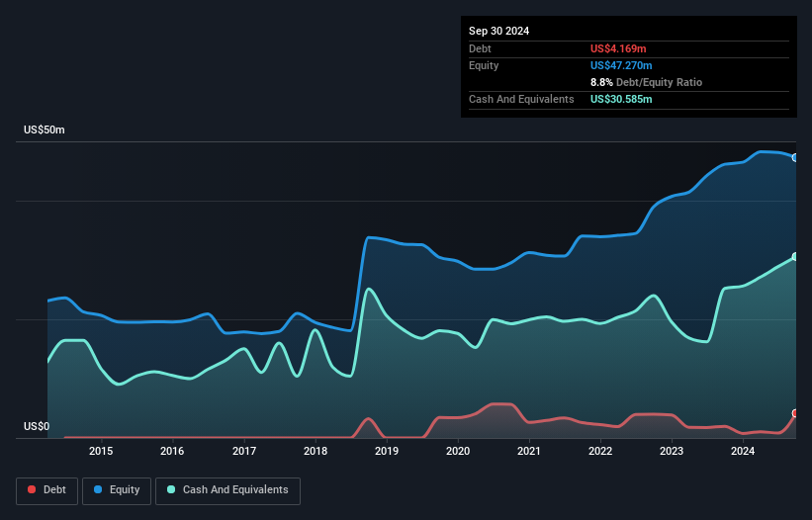
Task: Click the 2023 x-axis label
Action: coord(672,451)
